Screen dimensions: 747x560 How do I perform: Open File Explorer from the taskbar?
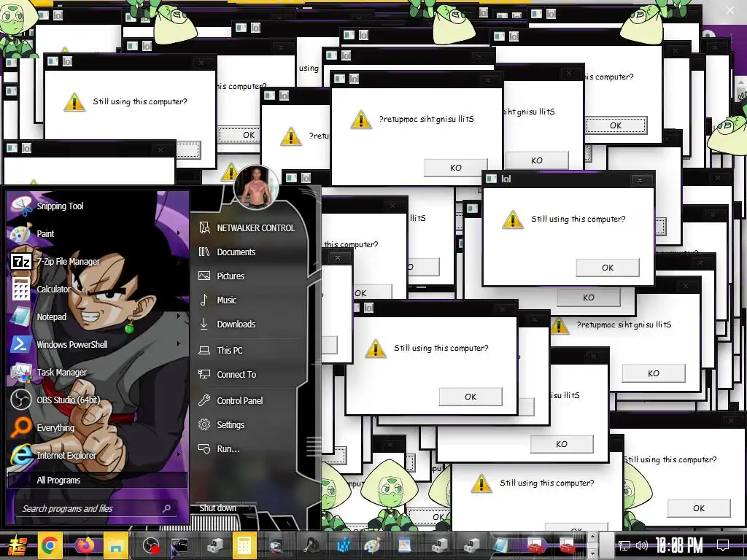pos(116,545)
